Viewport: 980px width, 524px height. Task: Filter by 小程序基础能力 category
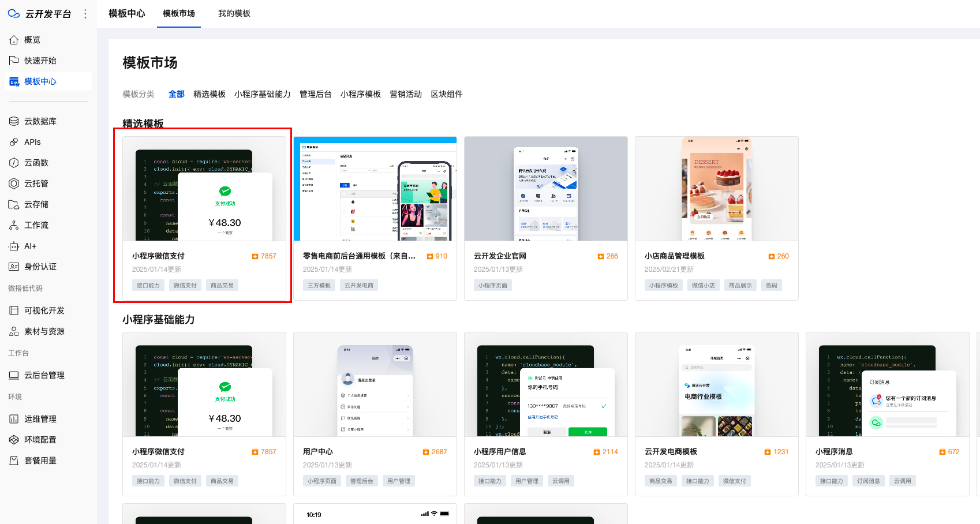(263, 94)
